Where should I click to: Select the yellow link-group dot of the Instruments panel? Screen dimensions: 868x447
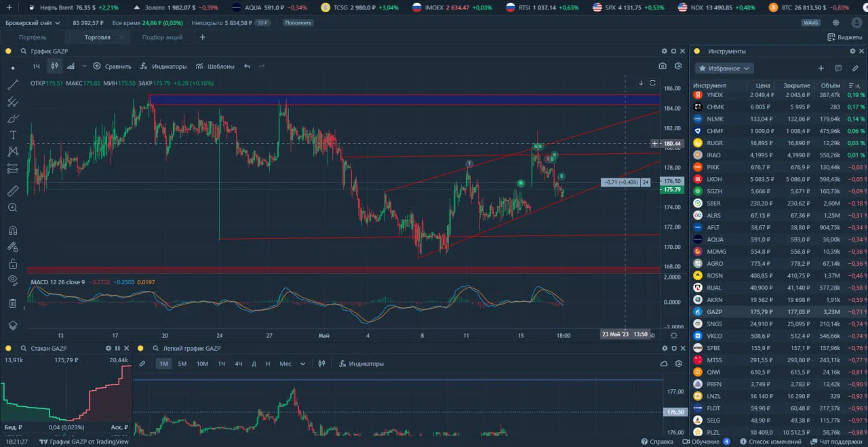pyautogui.click(x=696, y=52)
